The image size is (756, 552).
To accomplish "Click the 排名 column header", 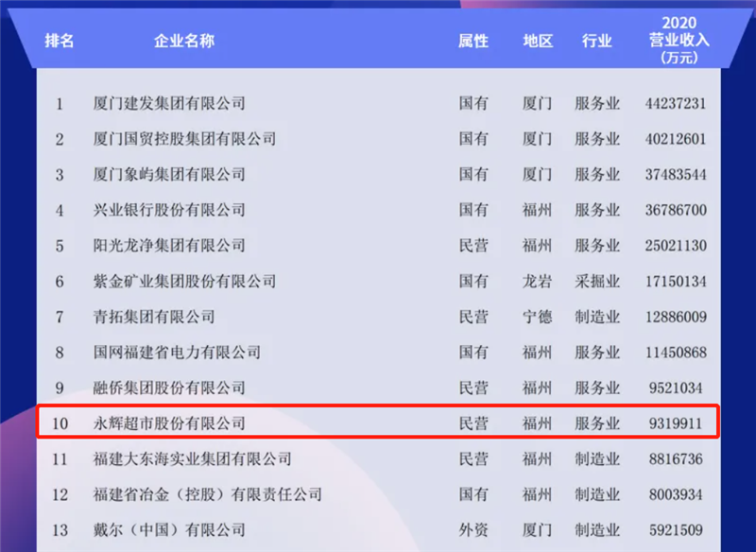I will [59, 42].
